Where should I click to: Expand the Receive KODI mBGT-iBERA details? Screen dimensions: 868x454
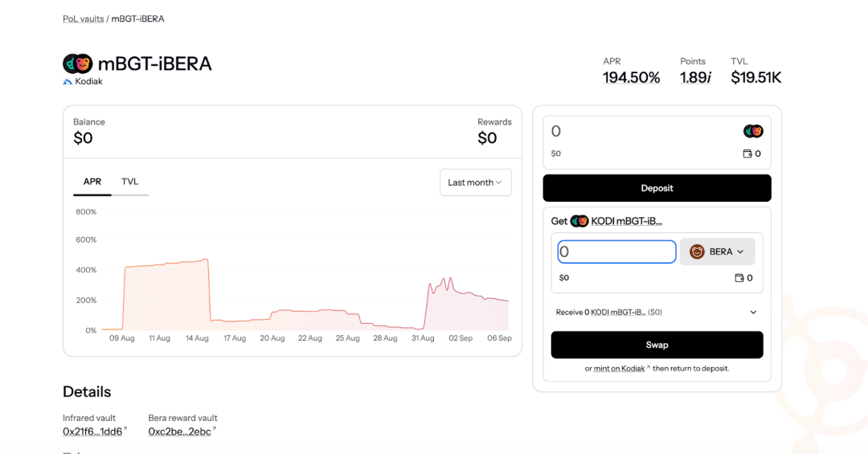(753, 312)
